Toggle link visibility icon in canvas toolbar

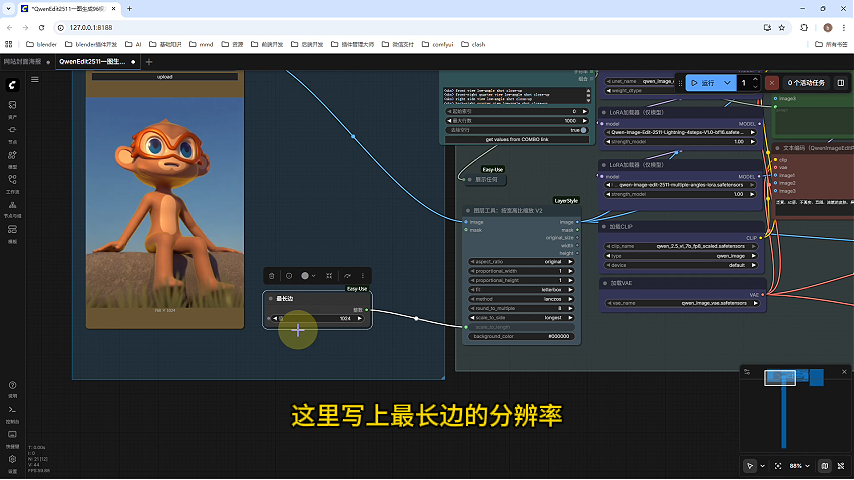pos(841,466)
